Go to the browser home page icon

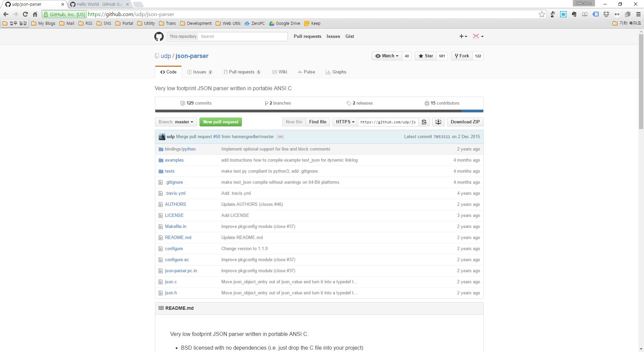[x=35, y=14]
